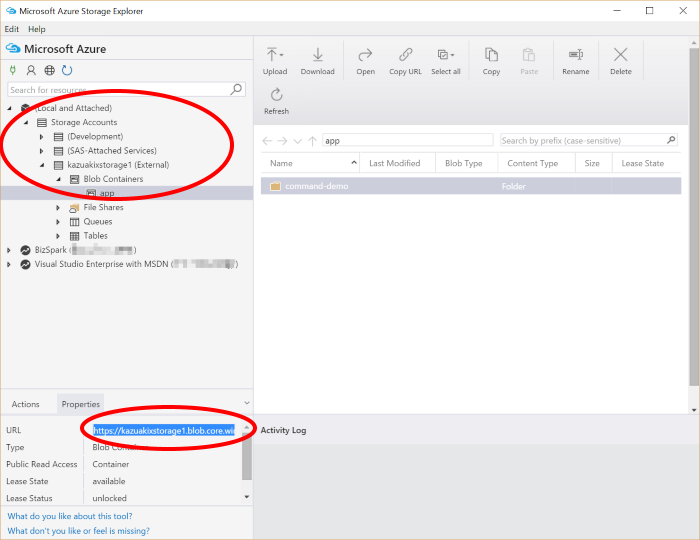
Task: Collapse the (Local and Attached) node
Action: 9,108
